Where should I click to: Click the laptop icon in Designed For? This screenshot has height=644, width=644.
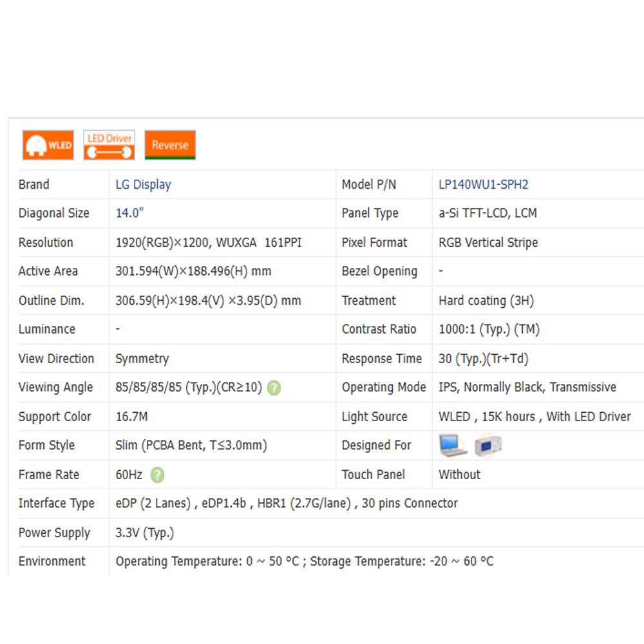[x=453, y=446]
